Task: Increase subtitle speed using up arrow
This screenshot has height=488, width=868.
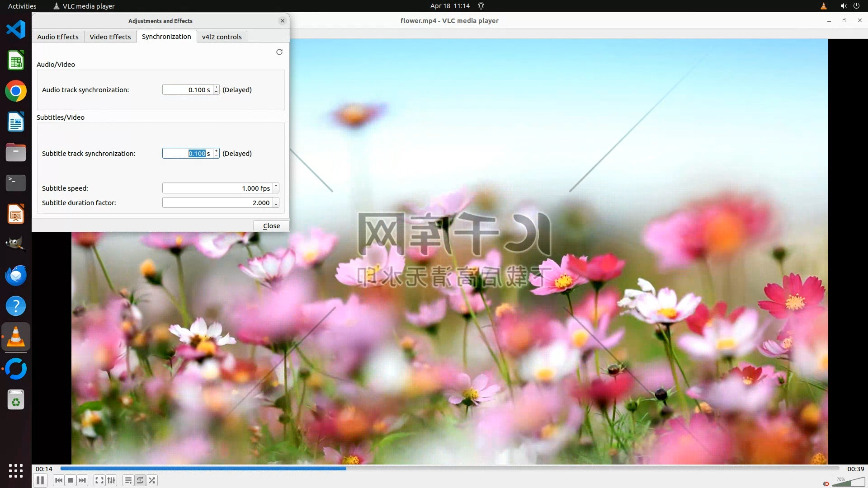Action: pos(276,186)
